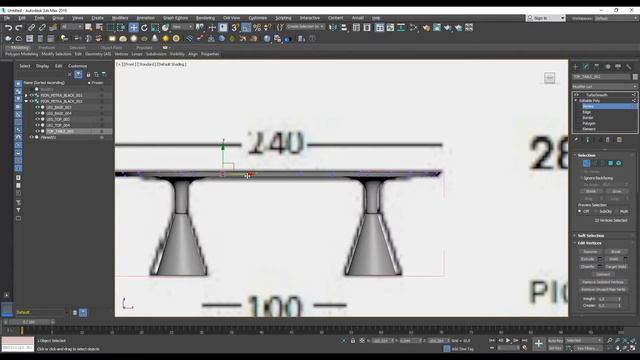Activate the Unlink Selection tool
Image resolution: width=640 pixels, height=360 pixels.
[42, 28]
